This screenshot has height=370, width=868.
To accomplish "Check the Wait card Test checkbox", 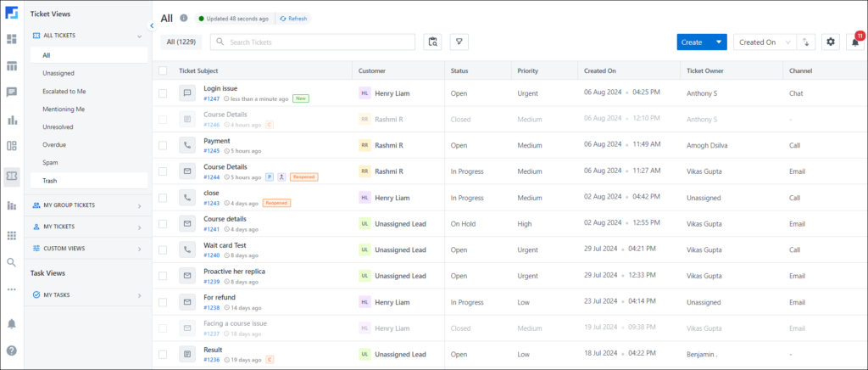I will [x=163, y=249].
